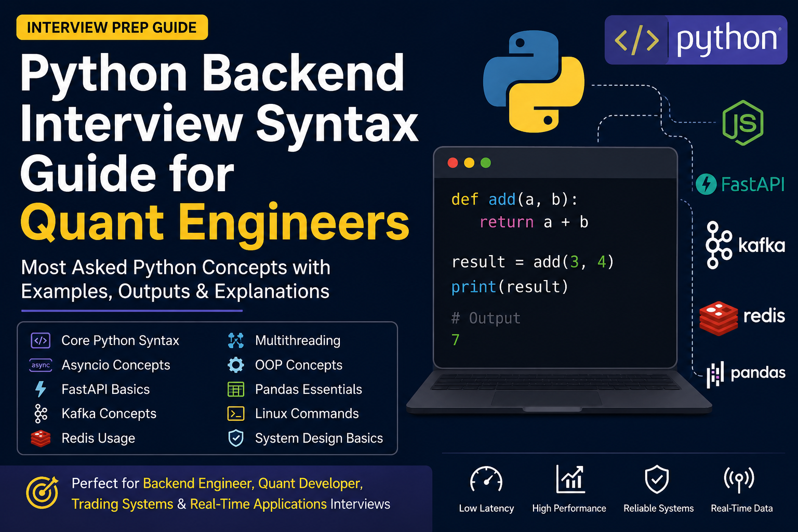Image resolution: width=798 pixels, height=532 pixels.
Task: Click the "FastAPI" wordmark on the right
Action: click(753, 184)
